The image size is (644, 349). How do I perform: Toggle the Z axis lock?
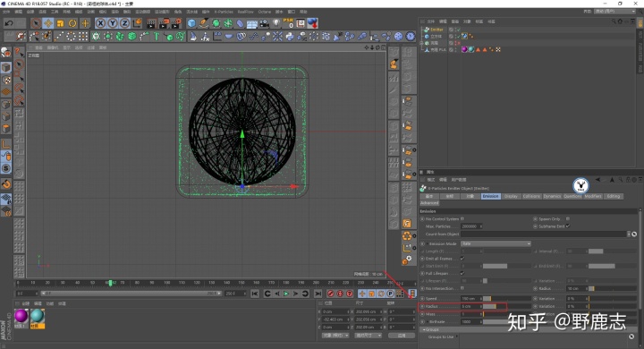pyautogui.click(x=124, y=23)
